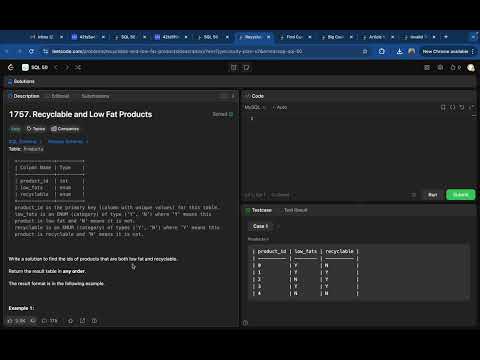This screenshot has height=360, width=480.
Task: Open the help question icon at description bottom
Action: 94,321
